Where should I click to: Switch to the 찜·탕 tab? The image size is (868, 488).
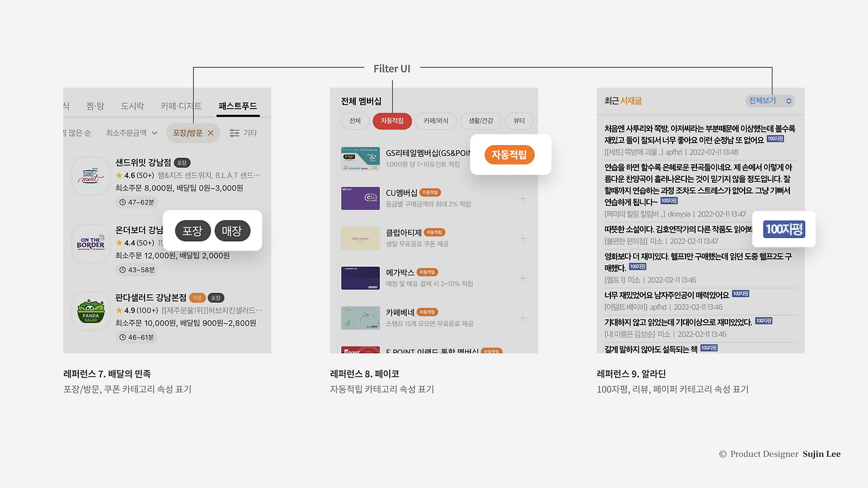(x=96, y=106)
